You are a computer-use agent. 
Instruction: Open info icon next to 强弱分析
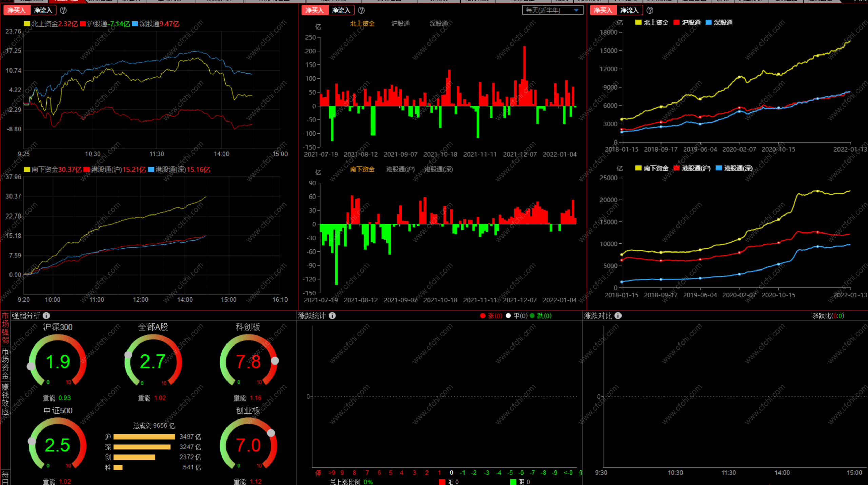(x=46, y=316)
